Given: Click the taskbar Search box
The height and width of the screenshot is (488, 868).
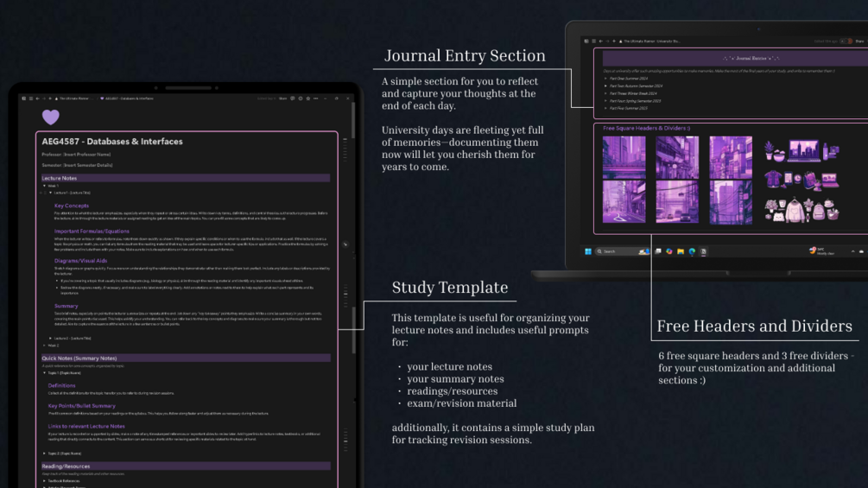Looking at the screenshot, I should (622, 251).
